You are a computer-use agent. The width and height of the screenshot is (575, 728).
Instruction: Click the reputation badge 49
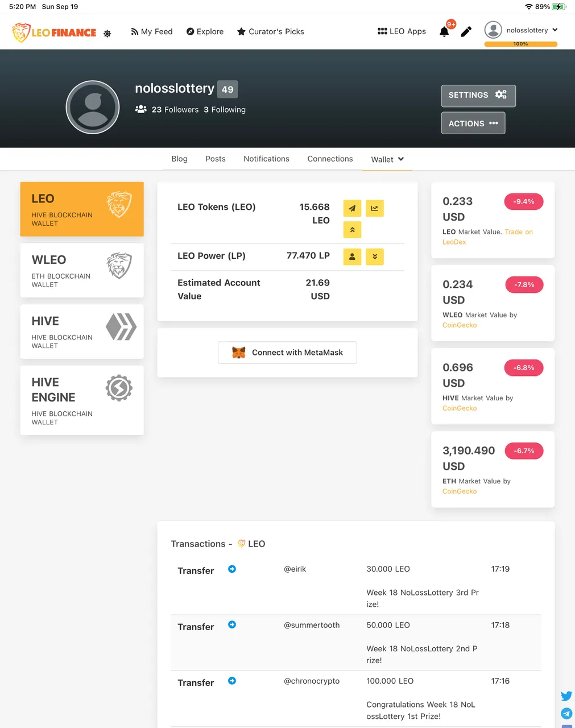(x=227, y=89)
